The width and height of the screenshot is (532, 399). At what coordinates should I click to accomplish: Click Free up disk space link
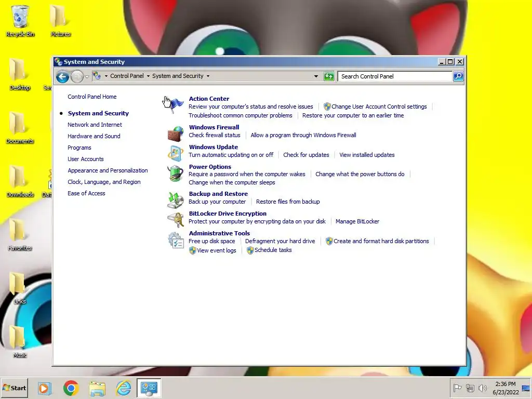[x=212, y=241]
